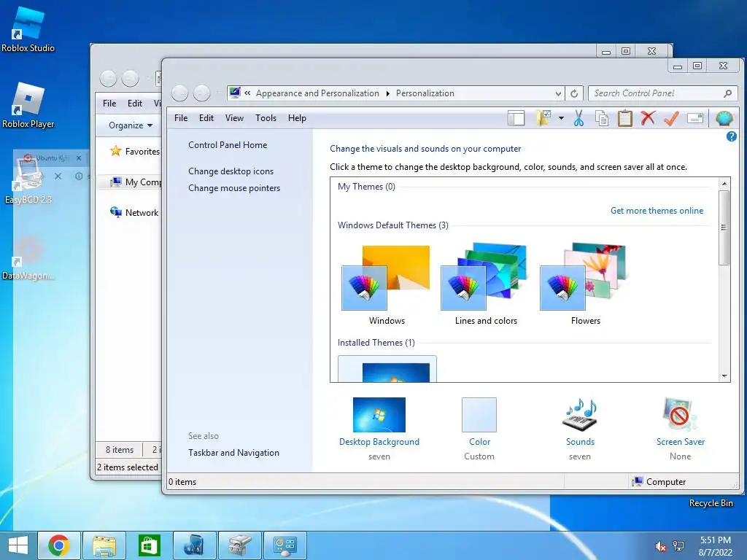The height and width of the screenshot is (560, 747).
Task: Open EasyBCD 2.3 desktop shortcut
Action: (x=28, y=182)
